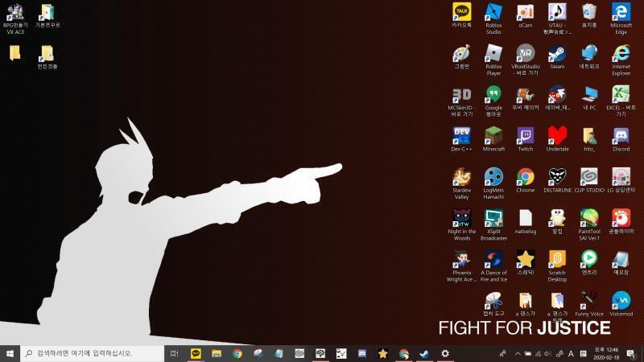Select the 만든것들 folder on the desktop
The width and height of the screenshot is (644, 362).
point(47,56)
